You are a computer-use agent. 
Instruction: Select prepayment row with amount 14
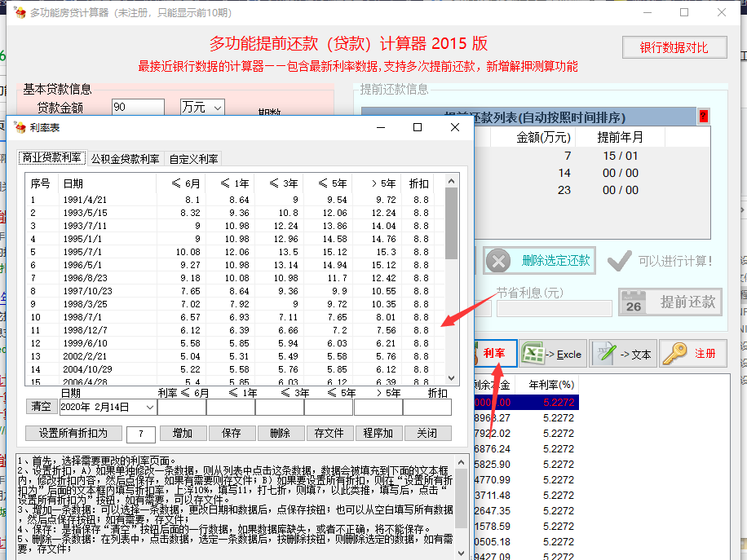(592, 173)
